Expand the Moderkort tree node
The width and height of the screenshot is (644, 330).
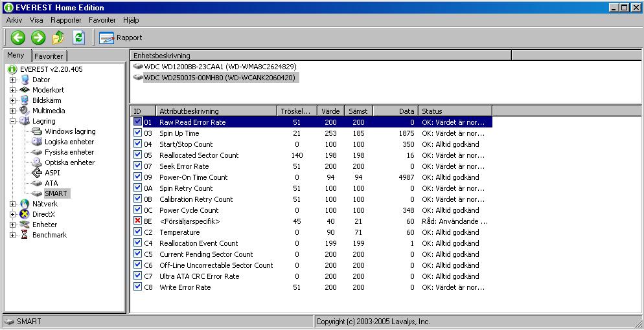tap(13, 90)
